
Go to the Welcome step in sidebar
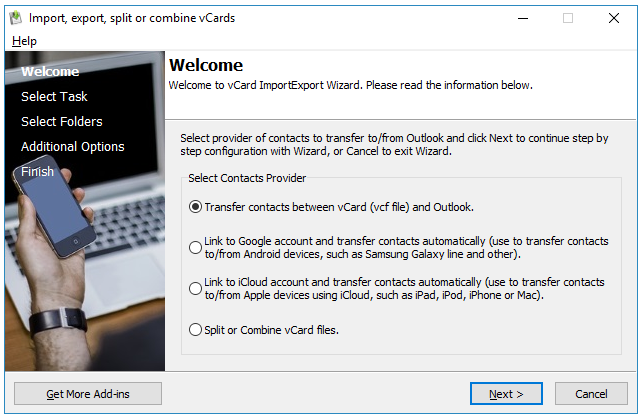(x=50, y=72)
